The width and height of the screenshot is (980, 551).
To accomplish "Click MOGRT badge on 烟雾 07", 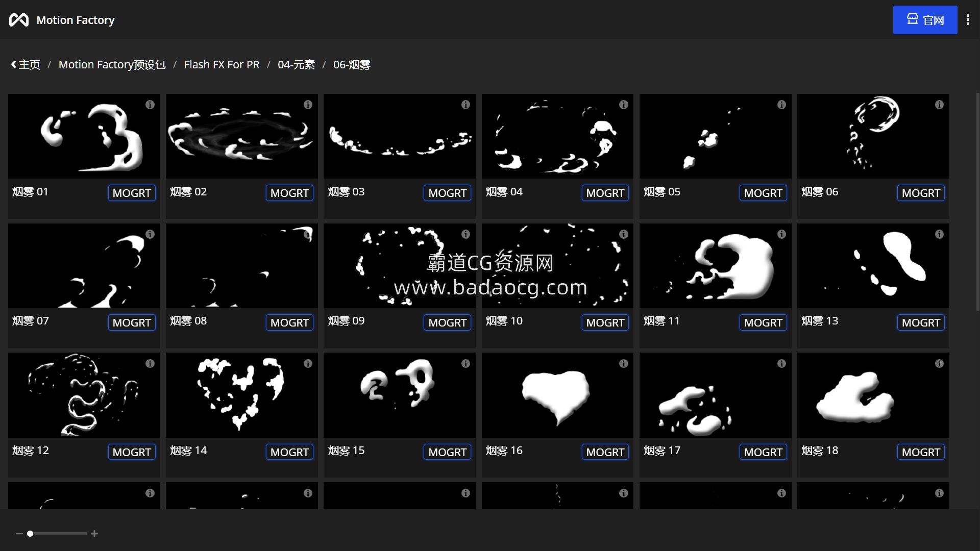I will coord(132,322).
